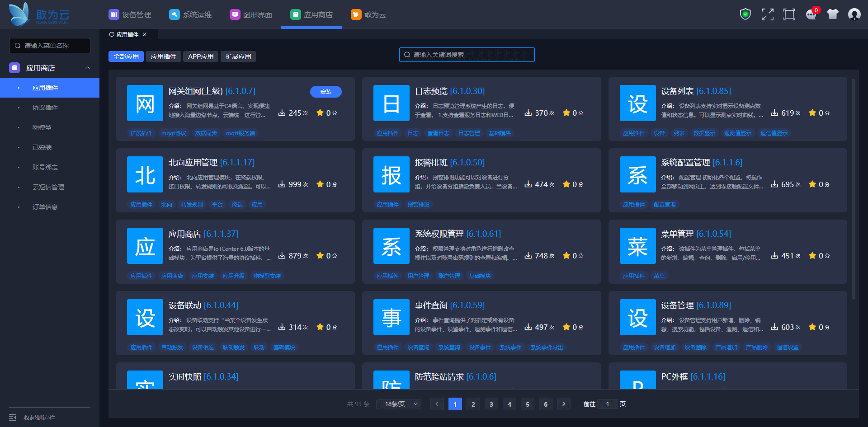
Task: Go to page 3
Action: pos(491,404)
